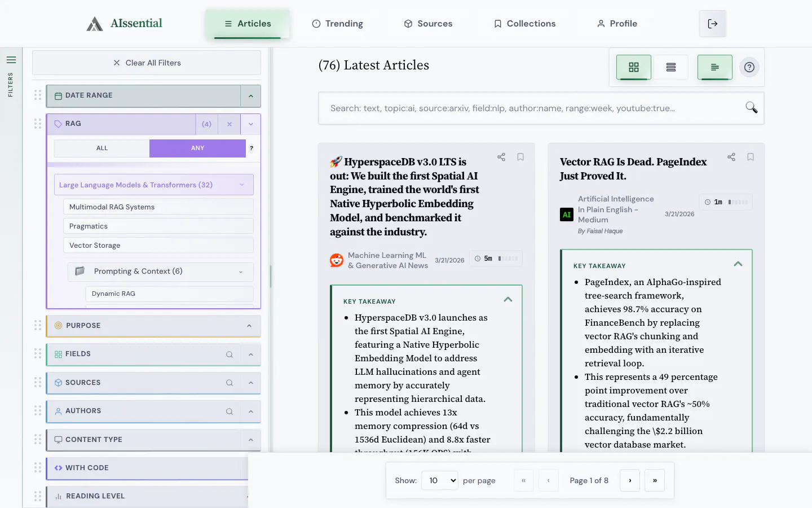Jump to the last page
The height and width of the screenshot is (508, 812).
[x=655, y=480]
